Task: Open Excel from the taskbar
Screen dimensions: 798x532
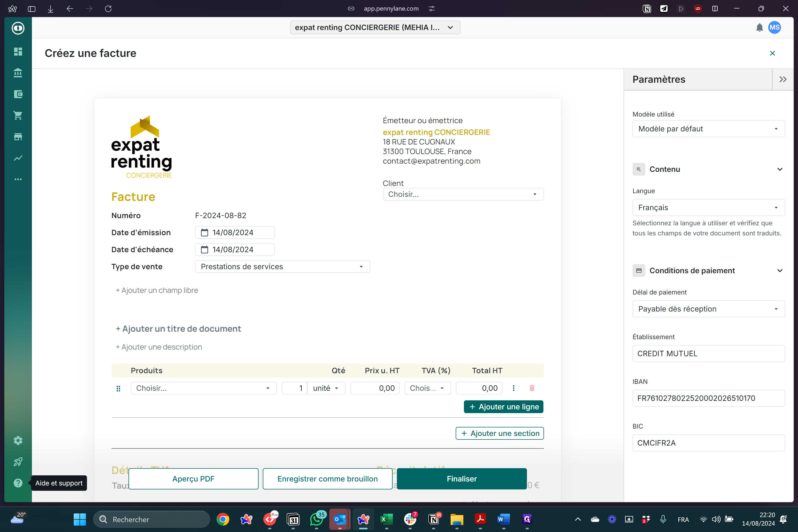Action: (x=386, y=519)
